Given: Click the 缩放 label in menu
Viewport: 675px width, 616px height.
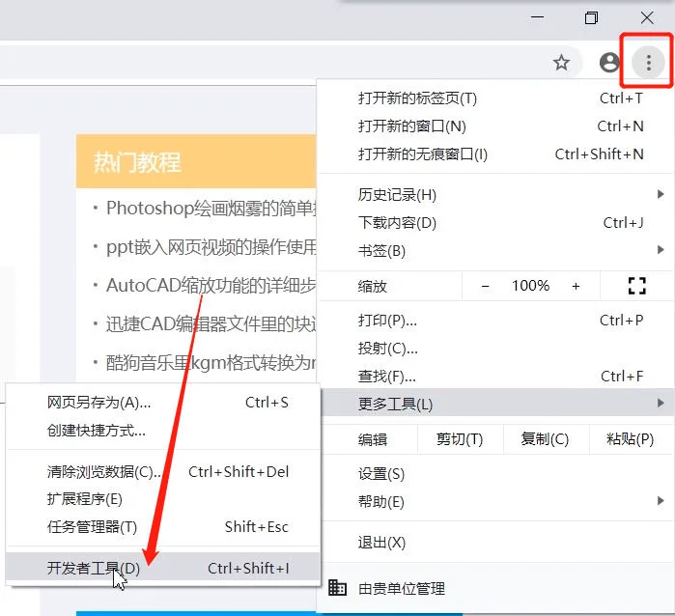Looking at the screenshot, I should pyautogui.click(x=373, y=286).
